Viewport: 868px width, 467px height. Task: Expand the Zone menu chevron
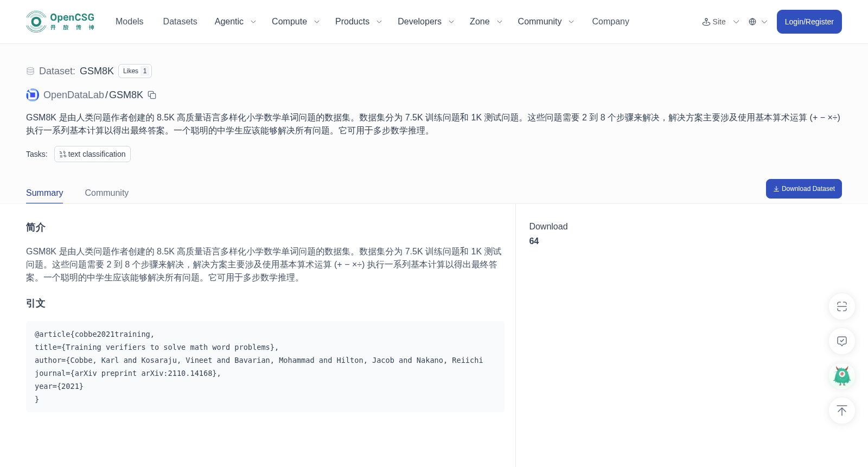pyautogui.click(x=500, y=22)
